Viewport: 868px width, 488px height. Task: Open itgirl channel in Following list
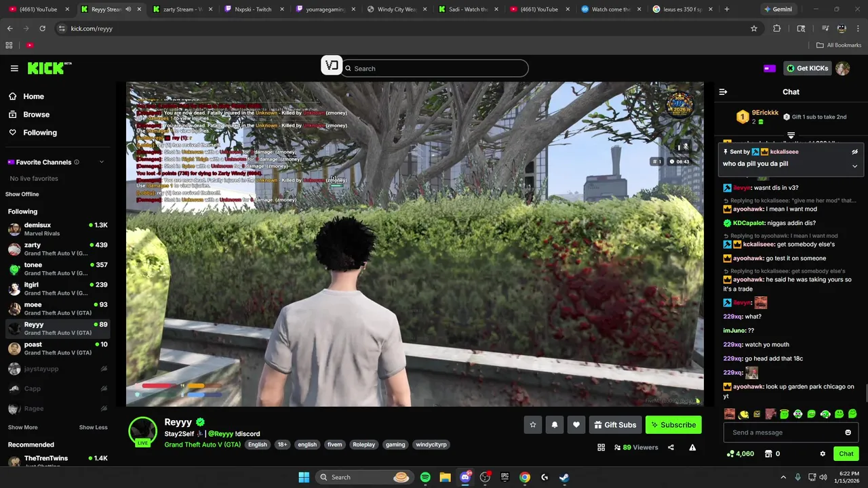tap(58, 289)
